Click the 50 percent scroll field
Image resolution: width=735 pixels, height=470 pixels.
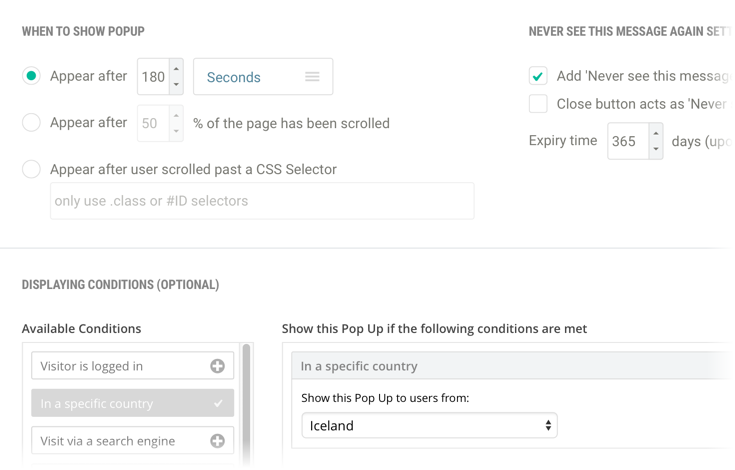point(153,123)
